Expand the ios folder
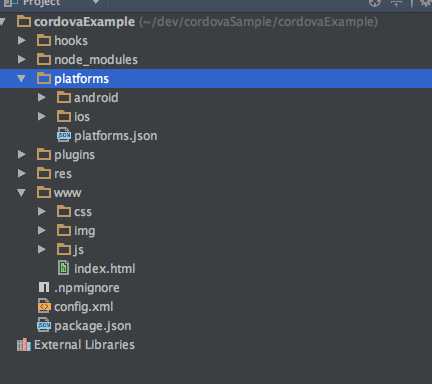The height and width of the screenshot is (384, 432). pos(42,117)
